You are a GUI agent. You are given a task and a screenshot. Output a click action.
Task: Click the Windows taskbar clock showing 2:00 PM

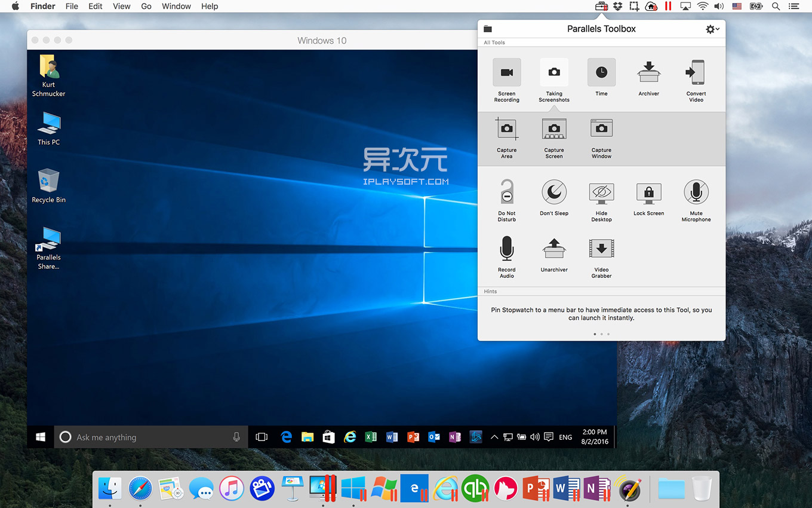(594, 437)
